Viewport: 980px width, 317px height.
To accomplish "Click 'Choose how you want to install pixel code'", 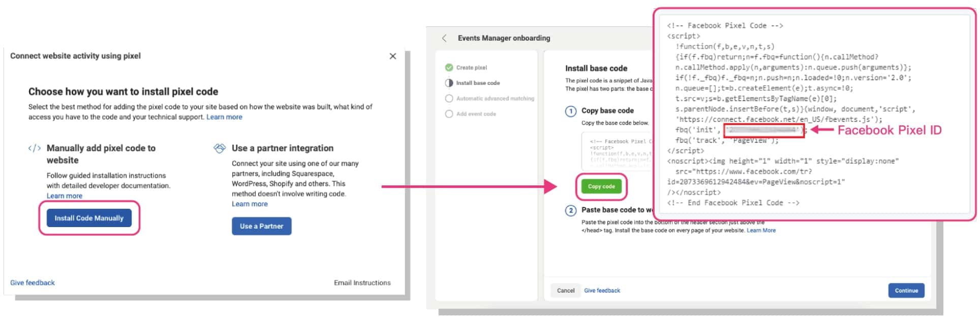I will click(123, 91).
